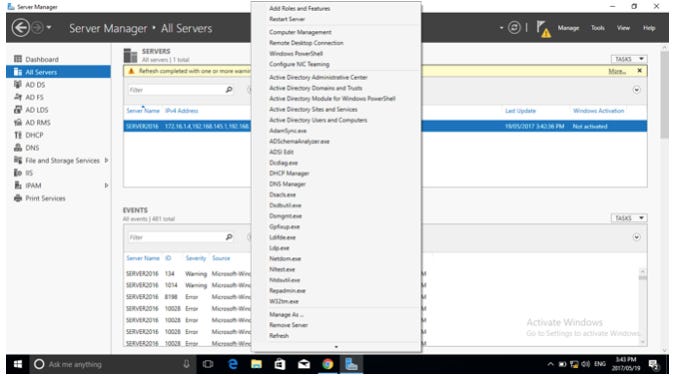Select the Dashboard icon in sidebar
This screenshot has height=376, width=673.
pos(18,59)
